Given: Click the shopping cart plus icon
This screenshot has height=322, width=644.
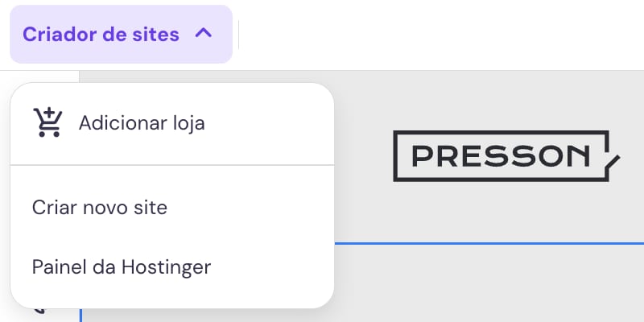Looking at the screenshot, I should point(47,123).
